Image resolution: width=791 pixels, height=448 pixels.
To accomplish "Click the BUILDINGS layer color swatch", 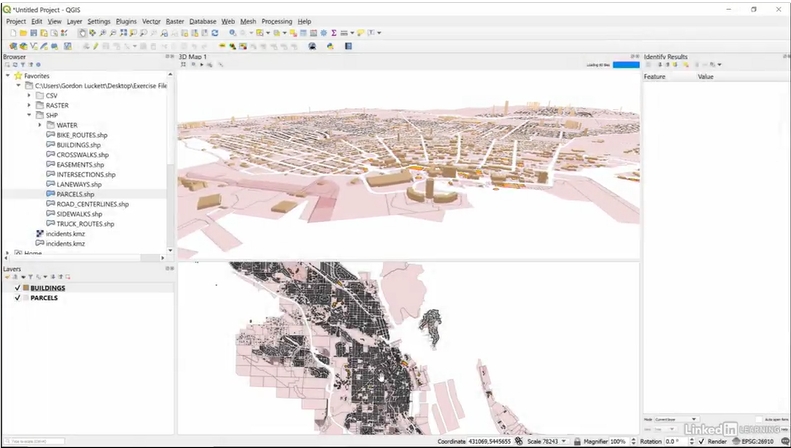I will [26, 288].
